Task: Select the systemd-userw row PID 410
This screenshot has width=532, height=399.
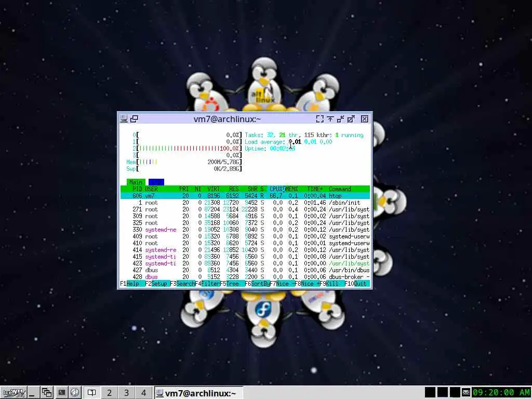Action: (245, 243)
